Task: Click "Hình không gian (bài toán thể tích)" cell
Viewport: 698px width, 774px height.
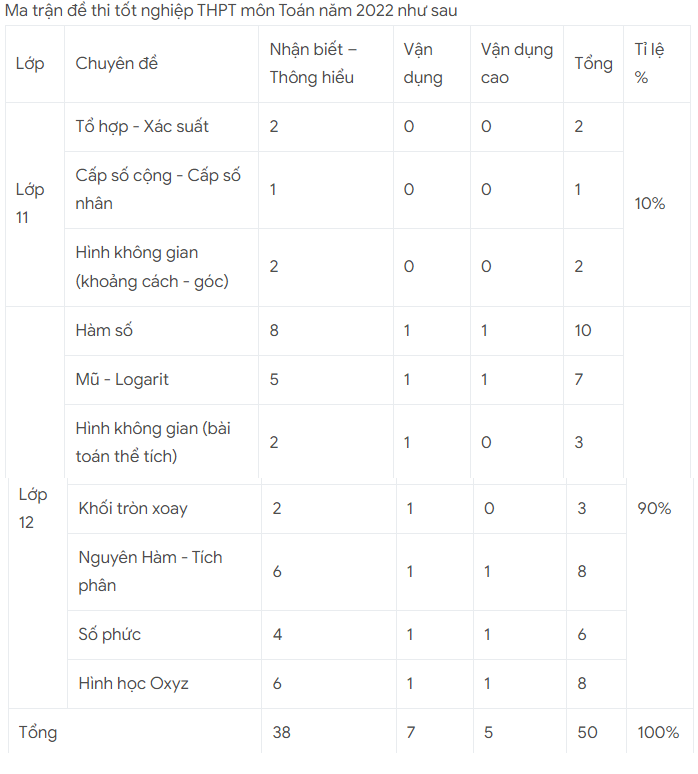Action: 153,443
